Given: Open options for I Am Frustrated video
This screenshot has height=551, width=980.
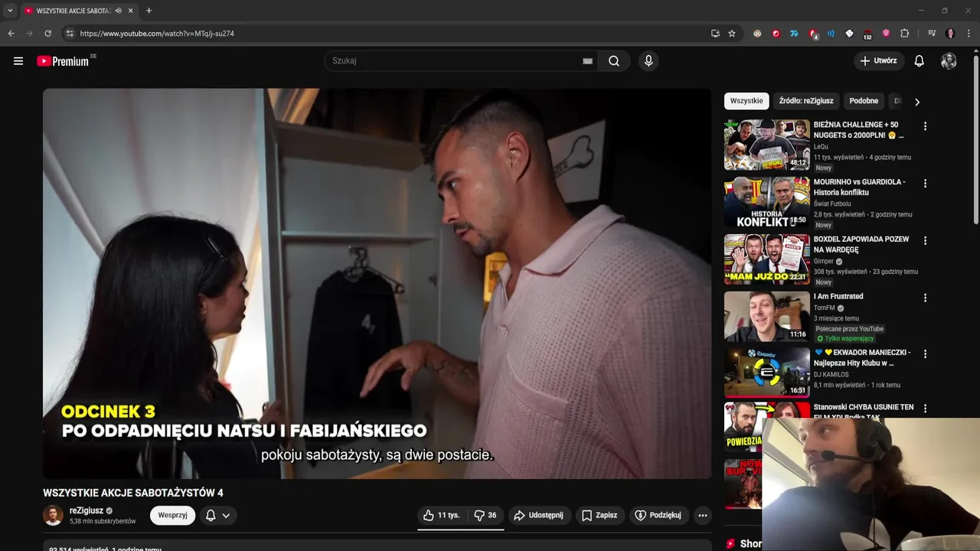Looking at the screenshot, I should 925,298.
